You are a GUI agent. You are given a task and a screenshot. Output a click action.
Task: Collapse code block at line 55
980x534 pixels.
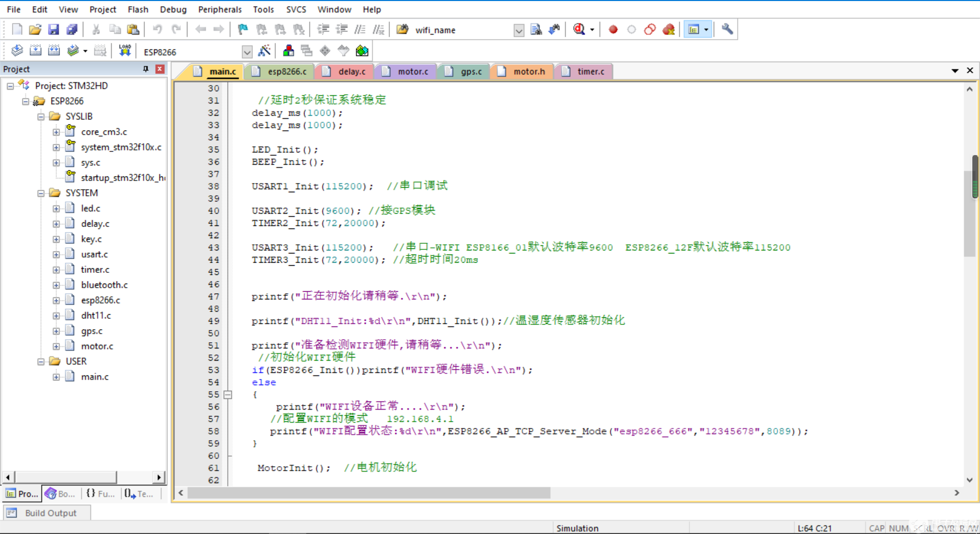coord(228,394)
